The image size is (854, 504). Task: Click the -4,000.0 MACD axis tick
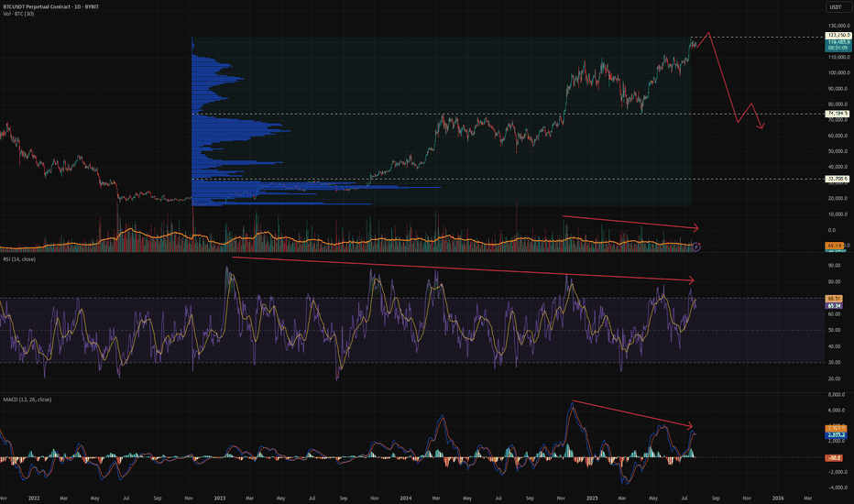838,488
